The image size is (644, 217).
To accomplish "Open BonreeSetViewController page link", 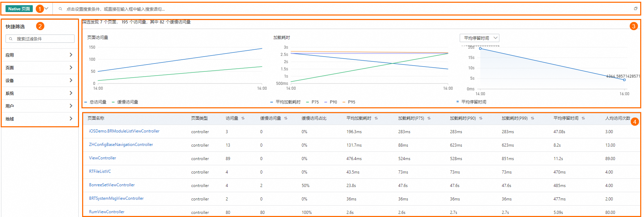I will click(112, 185).
